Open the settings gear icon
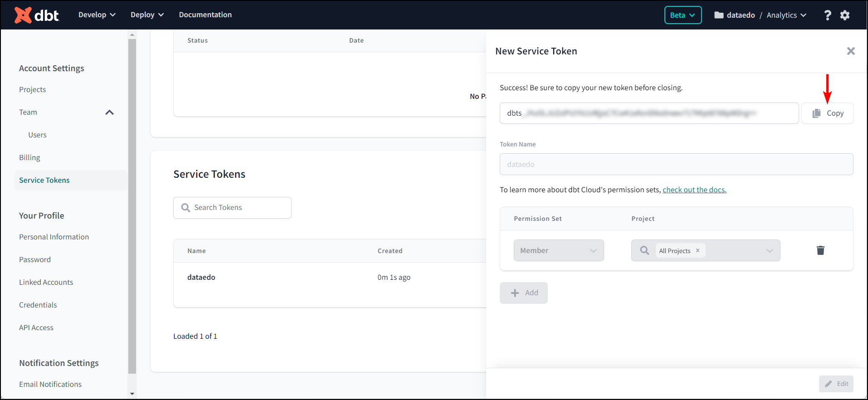Viewport: 868px width, 400px height. 845,15
